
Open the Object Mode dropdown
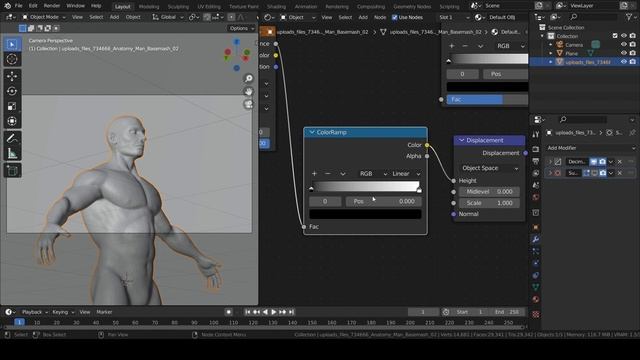coord(43,17)
